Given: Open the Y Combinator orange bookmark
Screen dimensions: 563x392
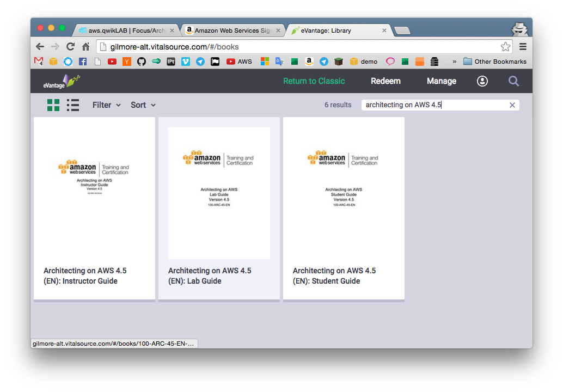Looking at the screenshot, I should (127, 62).
